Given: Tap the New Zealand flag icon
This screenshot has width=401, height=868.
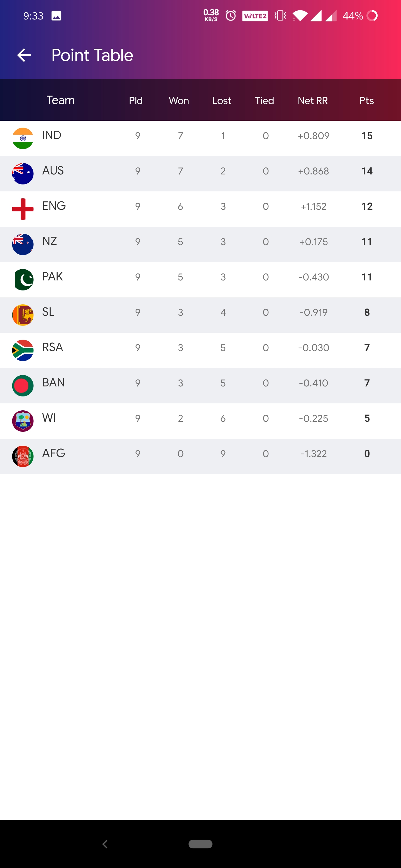Looking at the screenshot, I should 23,244.
